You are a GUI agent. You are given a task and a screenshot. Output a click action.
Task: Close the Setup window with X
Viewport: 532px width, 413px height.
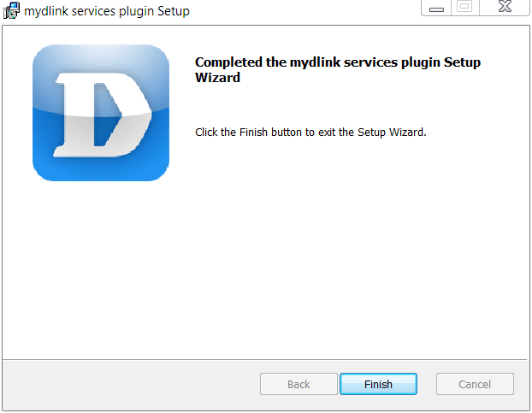tap(505, 7)
